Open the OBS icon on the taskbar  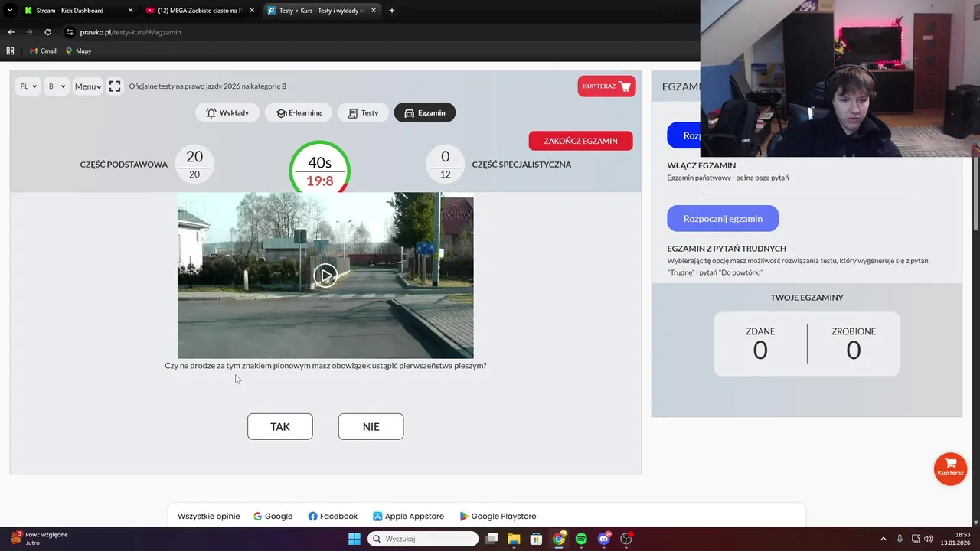(626, 539)
